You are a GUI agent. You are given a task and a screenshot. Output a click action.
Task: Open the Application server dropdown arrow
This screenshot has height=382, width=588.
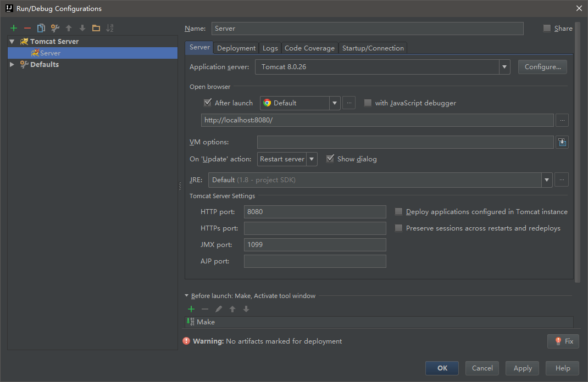(504, 67)
